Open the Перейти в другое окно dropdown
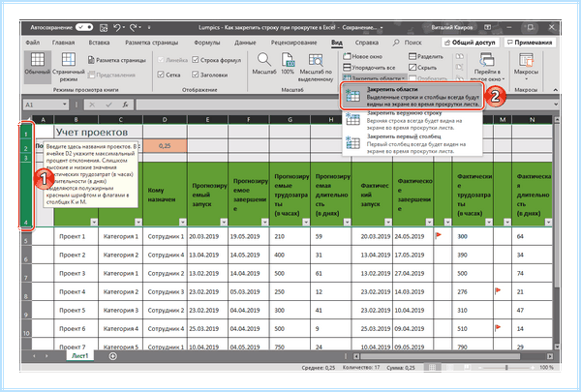This screenshot has width=581, height=392. 487,67
